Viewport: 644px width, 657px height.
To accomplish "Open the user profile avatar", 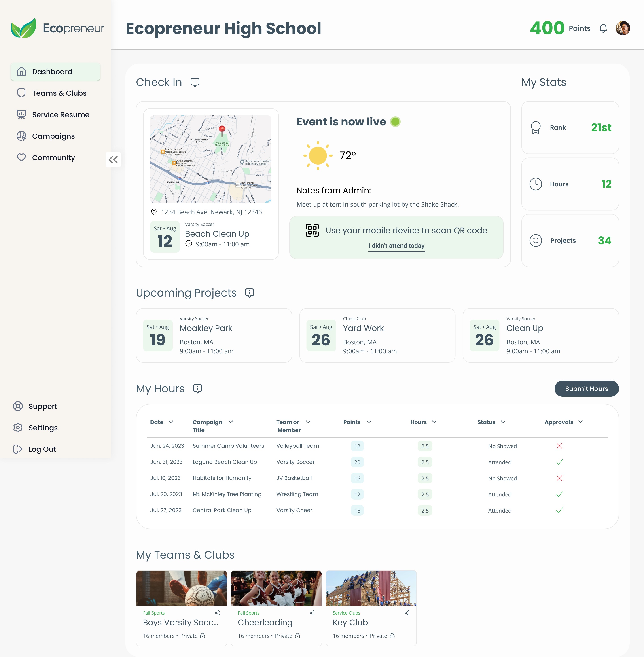I will [x=623, y=28].
